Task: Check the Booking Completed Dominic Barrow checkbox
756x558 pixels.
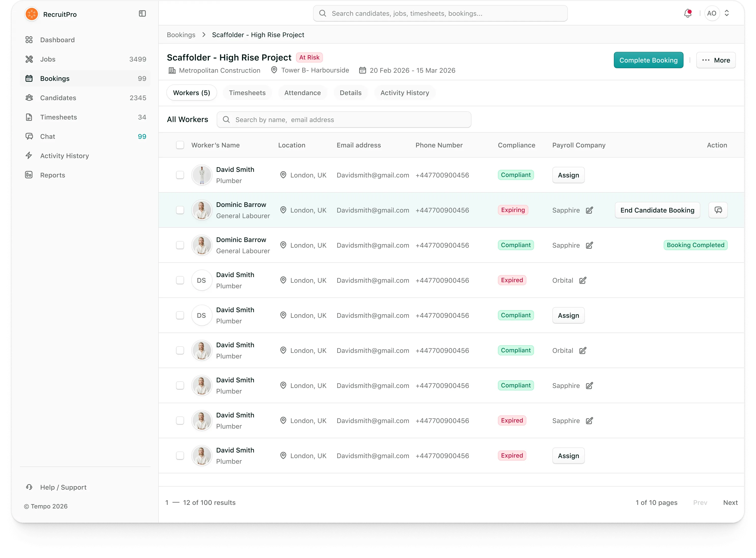Action: [x=180, y=245]
